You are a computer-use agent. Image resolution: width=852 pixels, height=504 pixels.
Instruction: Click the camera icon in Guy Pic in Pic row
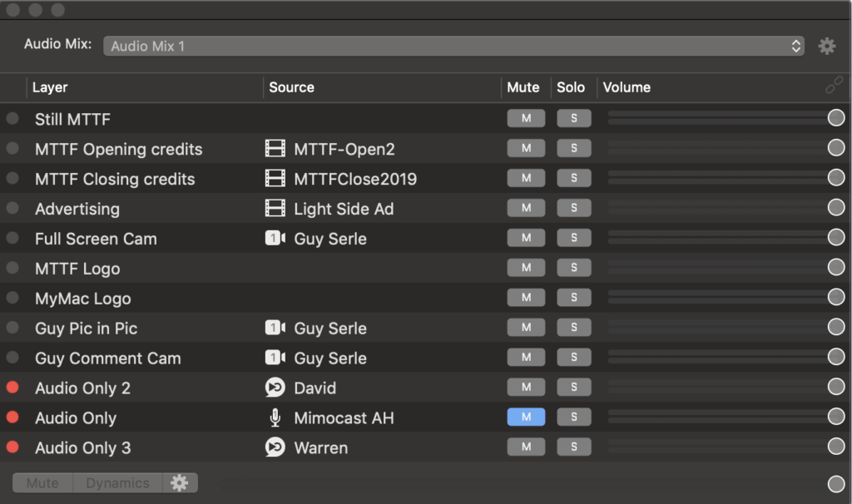pyautogui.click(x=275, y=328)
